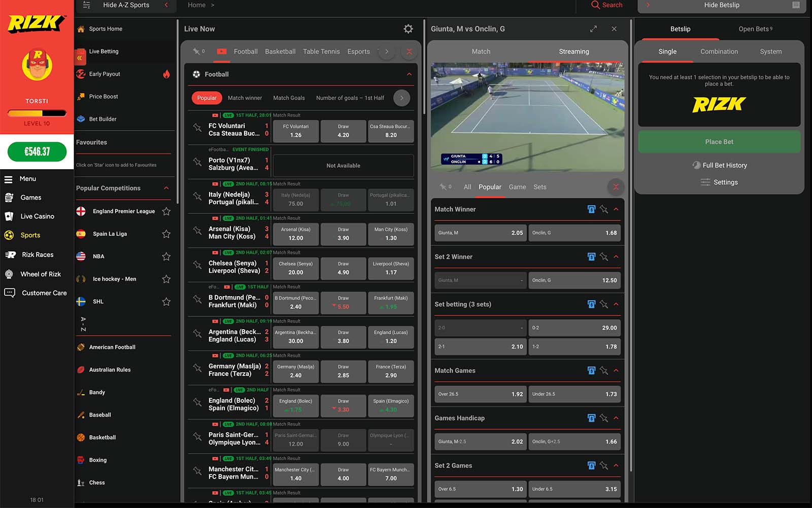Collapse the Popular Competitions list
The width and height of the screenshot is (812, 508).
pos(166,188)
